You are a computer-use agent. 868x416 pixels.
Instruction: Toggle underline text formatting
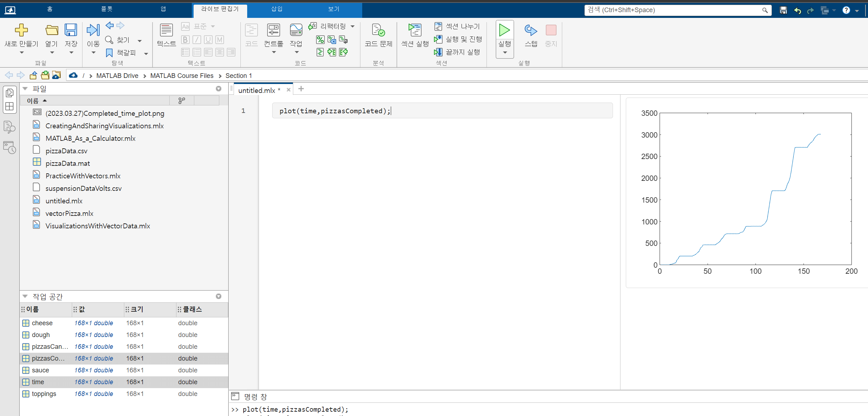208,40
